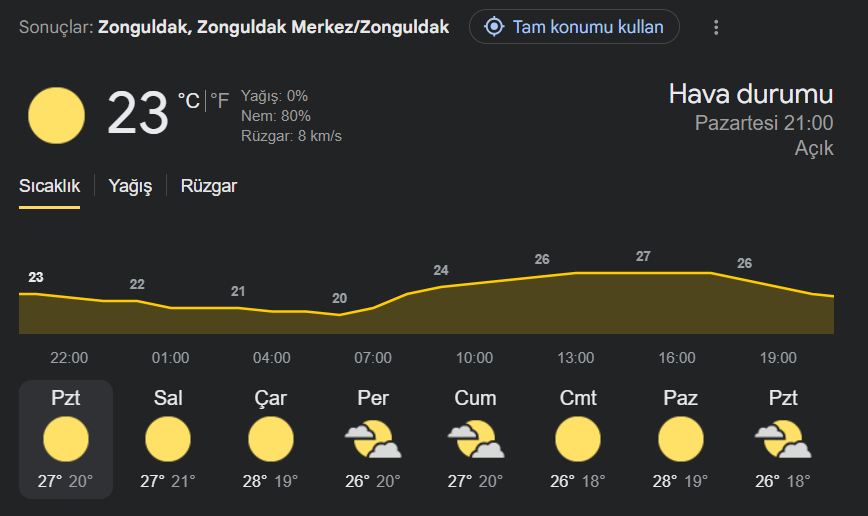Image resolution: width=868 pixels, height=516 pixels.
Task: Select today's Pzt 27° 20° forecast card
Action: [66, 439]
